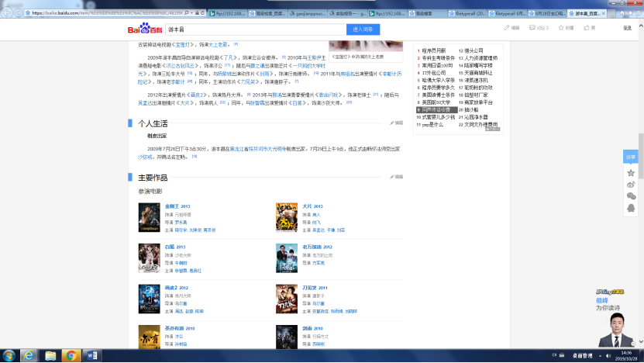This screenshot has width=644, height=363.
Task: Open the 金刚王 2013 title link
Action: [x=177, y=206]
